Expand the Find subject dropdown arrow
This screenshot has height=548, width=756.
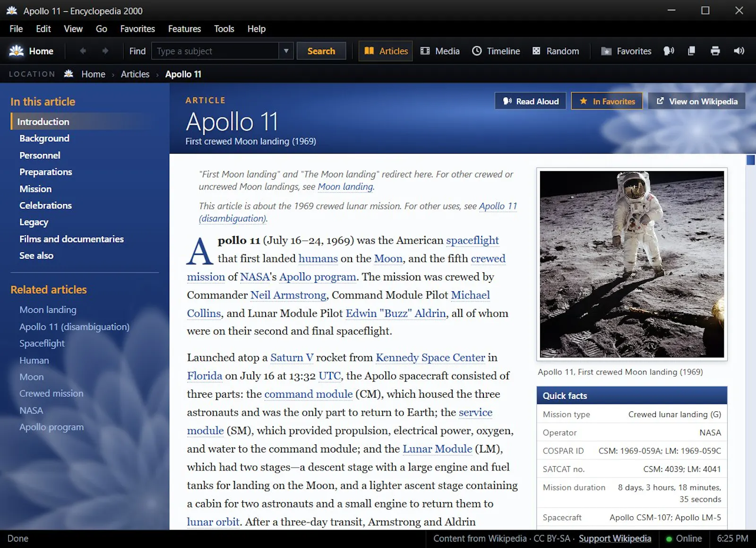click(x=286, y=51)
